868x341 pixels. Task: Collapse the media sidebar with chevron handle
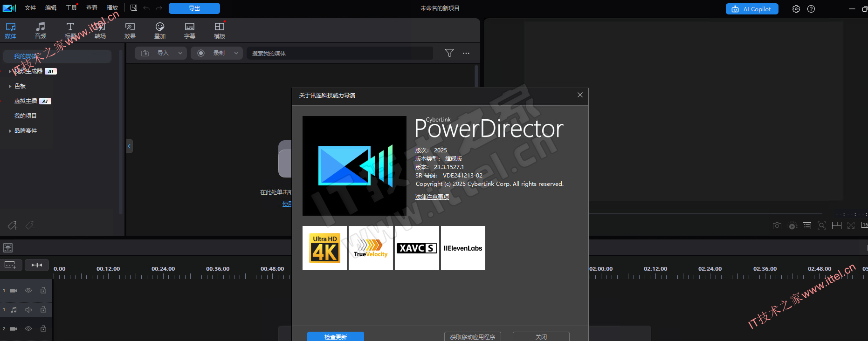[129, 146]
